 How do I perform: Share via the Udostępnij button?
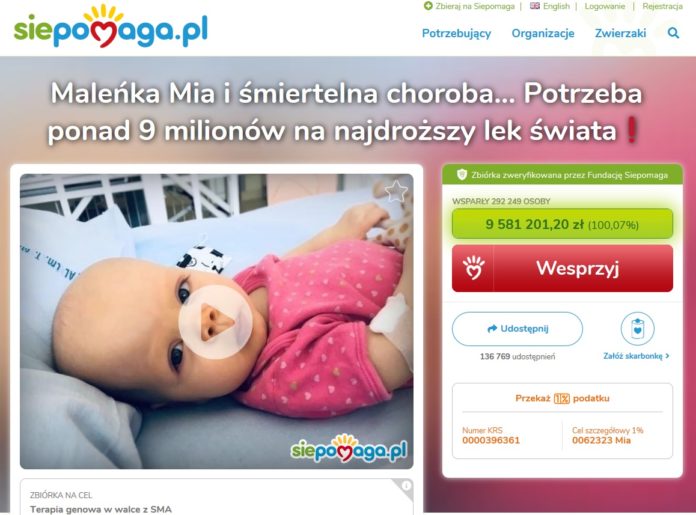[517, 329]
